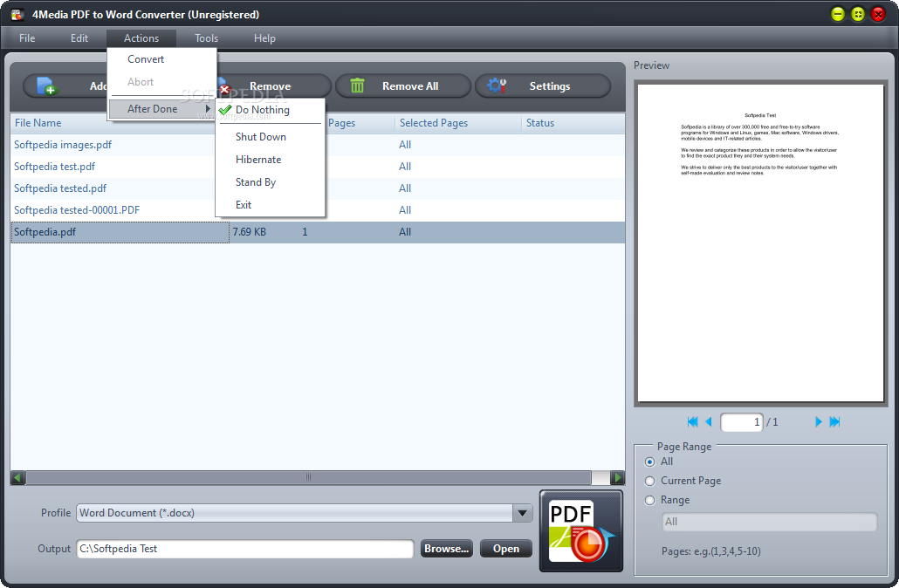The height and width of the screenshot is (588, 899).
Task: Jump to last page in preview
Action: 834,421
